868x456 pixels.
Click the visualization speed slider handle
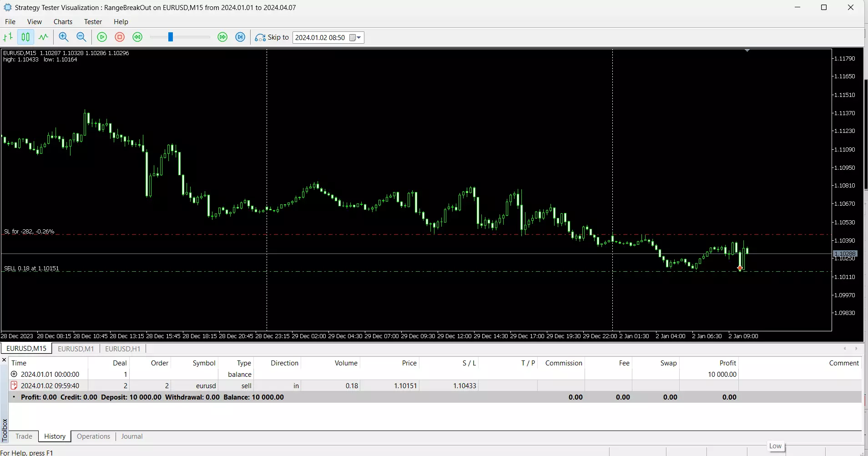click(171, 37)
